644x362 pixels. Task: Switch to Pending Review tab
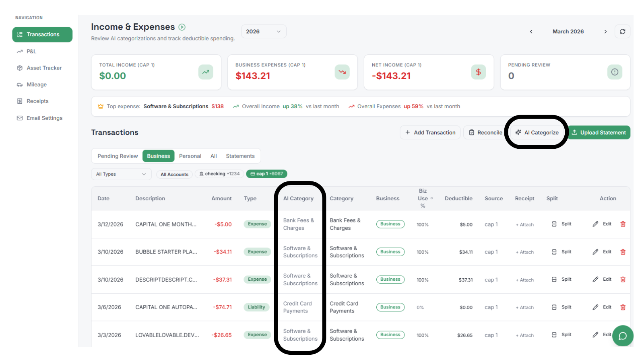(118, 156)
